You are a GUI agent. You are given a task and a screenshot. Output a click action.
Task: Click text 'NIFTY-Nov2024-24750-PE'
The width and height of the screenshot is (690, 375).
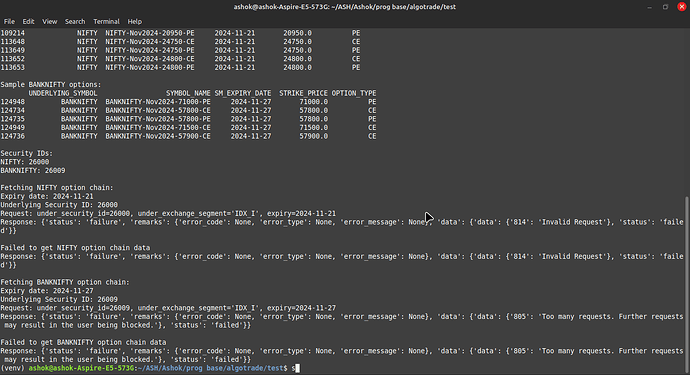150,50
